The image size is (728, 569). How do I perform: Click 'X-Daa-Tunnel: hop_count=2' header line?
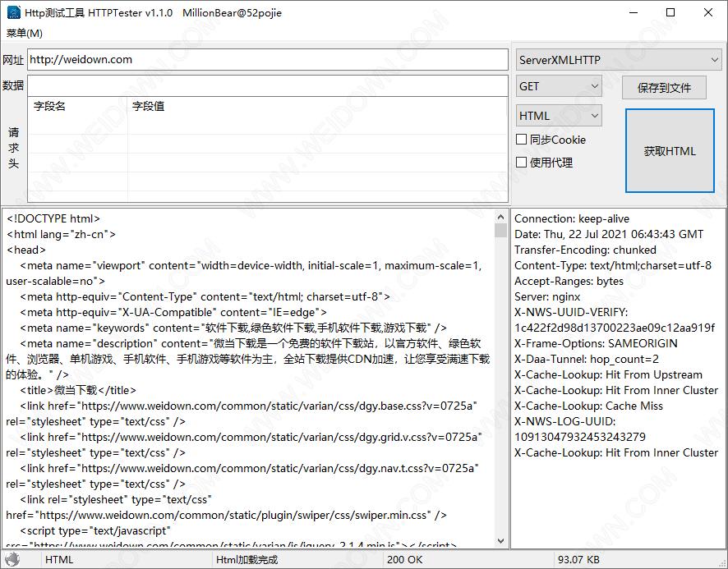[587, 360]
